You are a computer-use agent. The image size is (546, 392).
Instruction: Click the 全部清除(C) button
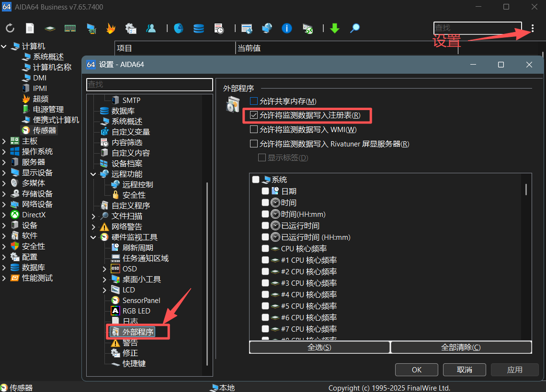(x=461, y=347)
